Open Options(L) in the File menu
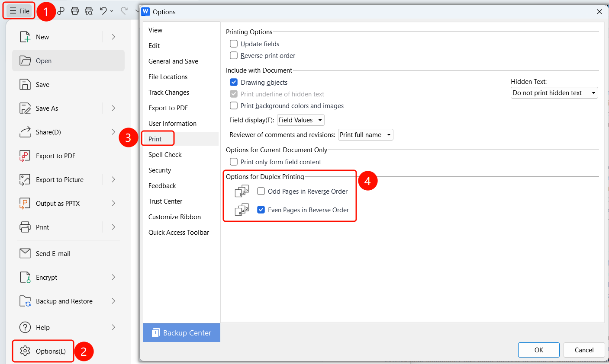 [x=43, y=351]
